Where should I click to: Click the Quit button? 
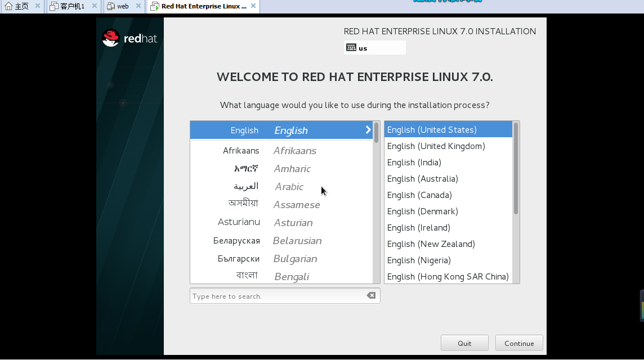click(x=464, y=343)
